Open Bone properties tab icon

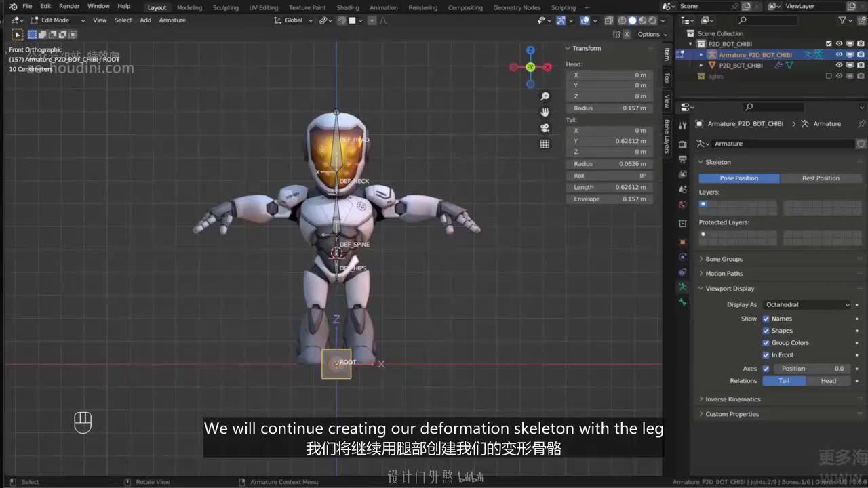pos(683,303)
